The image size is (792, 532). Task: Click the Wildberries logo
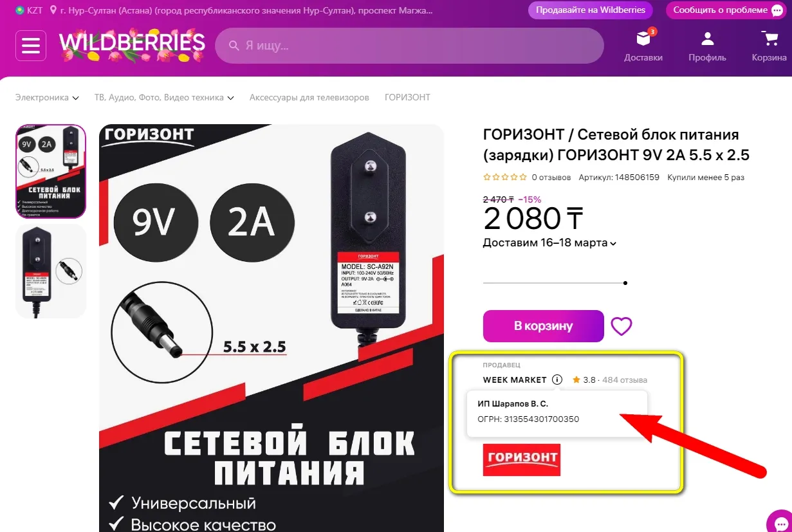(x=132, y=45)
